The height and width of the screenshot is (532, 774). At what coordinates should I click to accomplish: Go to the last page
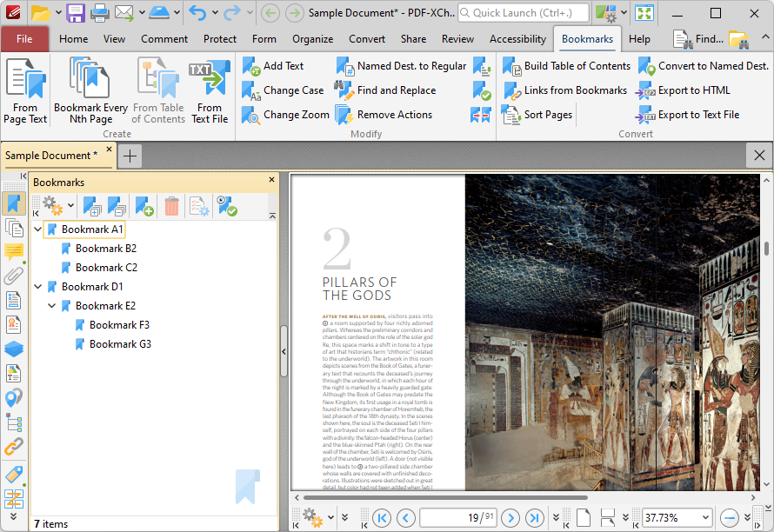click(x=535, y=518)
